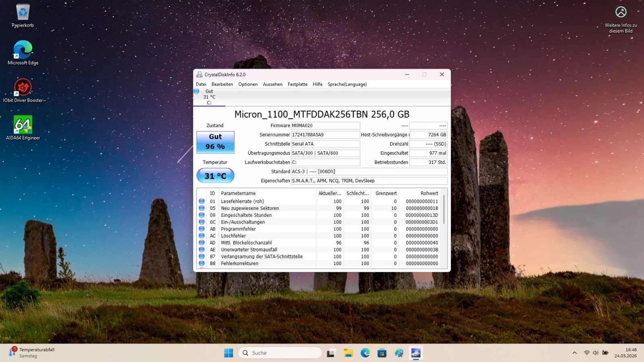Click the Eingeschaltet value 977 mal
644x362 pixels.
point(428,153)
